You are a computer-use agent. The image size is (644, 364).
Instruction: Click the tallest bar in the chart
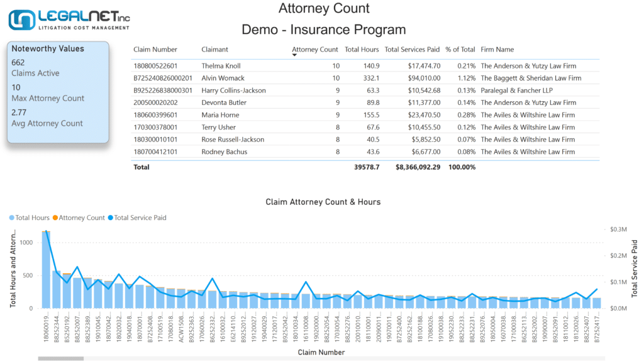tap(46, 270)
